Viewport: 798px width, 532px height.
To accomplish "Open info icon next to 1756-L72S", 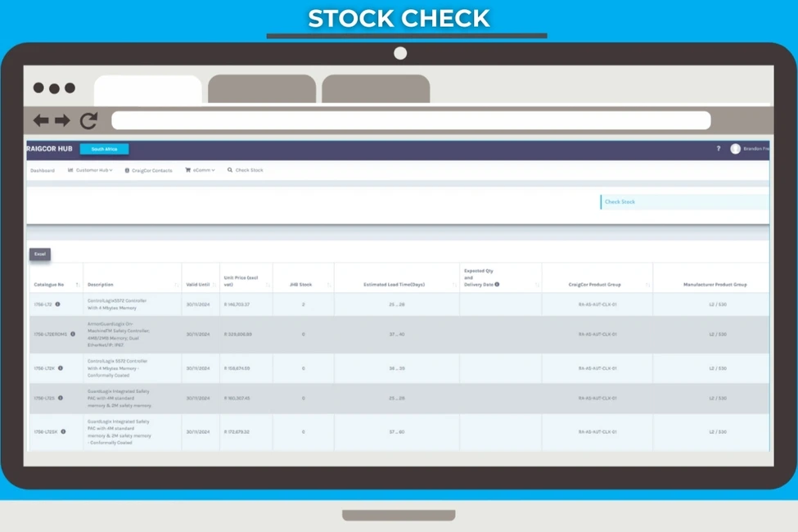I will point(61,398).
